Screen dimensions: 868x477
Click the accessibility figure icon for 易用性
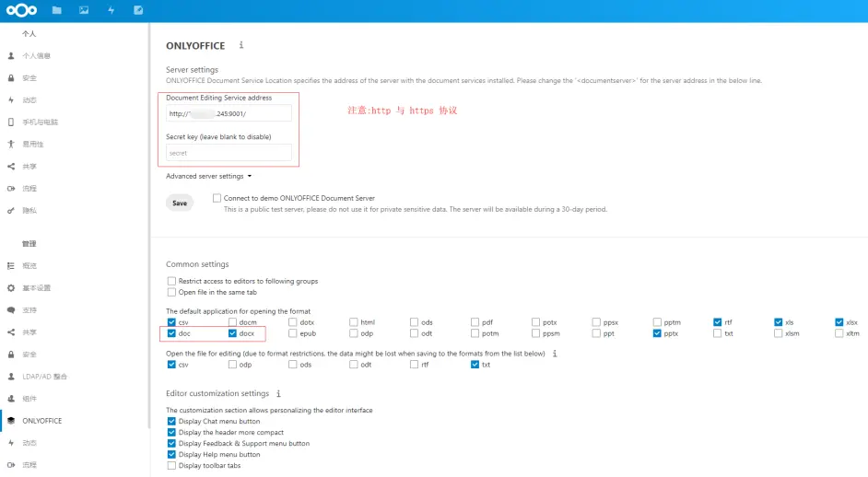(x=11, y=145)
